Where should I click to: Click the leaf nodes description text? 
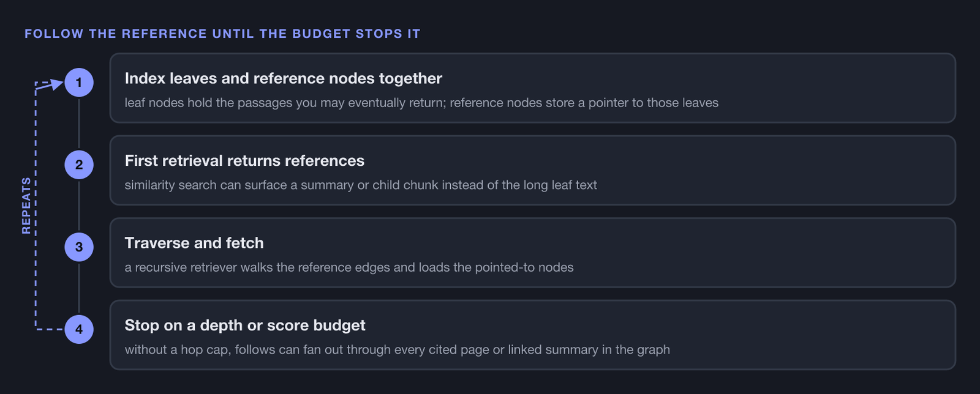[421, 103]
